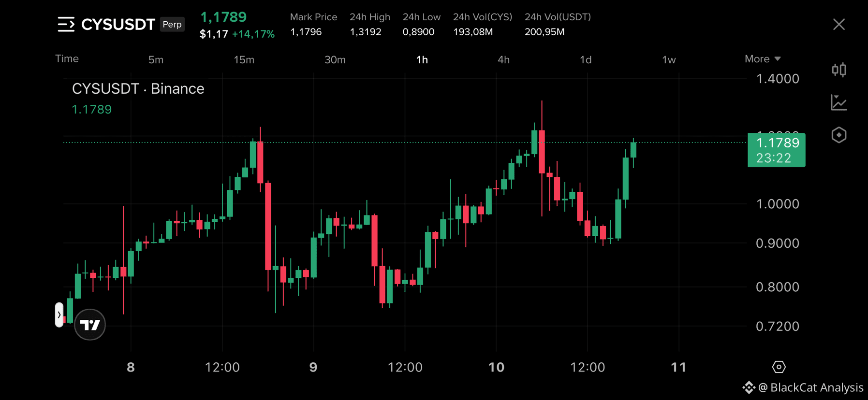Select the 1d timeframe
The image size is (868, 400).
point(586,60)
